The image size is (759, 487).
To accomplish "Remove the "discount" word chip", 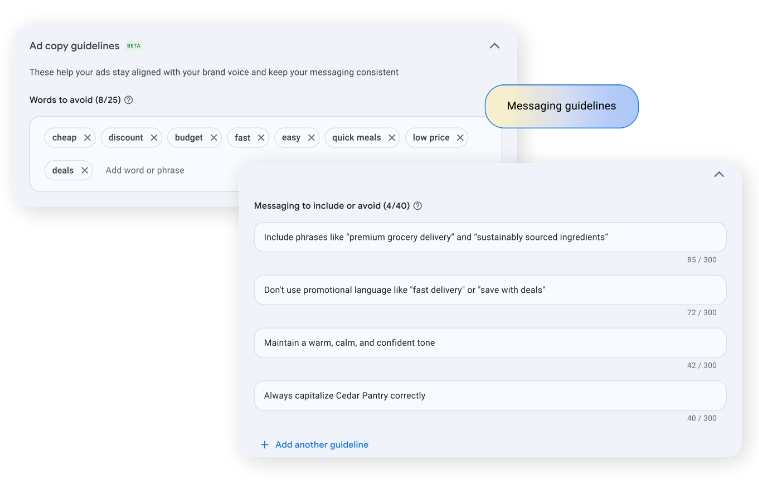I will (154, 138).
